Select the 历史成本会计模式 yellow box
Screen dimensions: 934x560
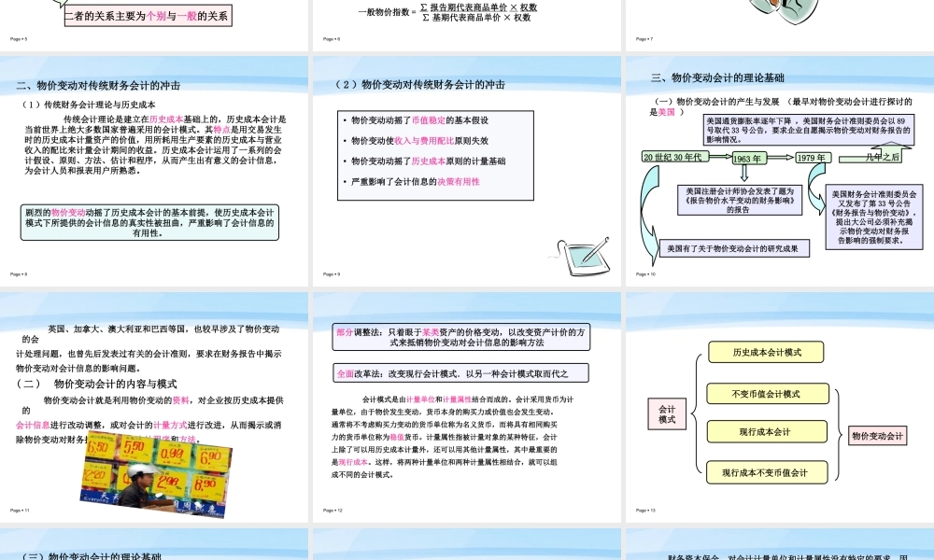(766, 352)
